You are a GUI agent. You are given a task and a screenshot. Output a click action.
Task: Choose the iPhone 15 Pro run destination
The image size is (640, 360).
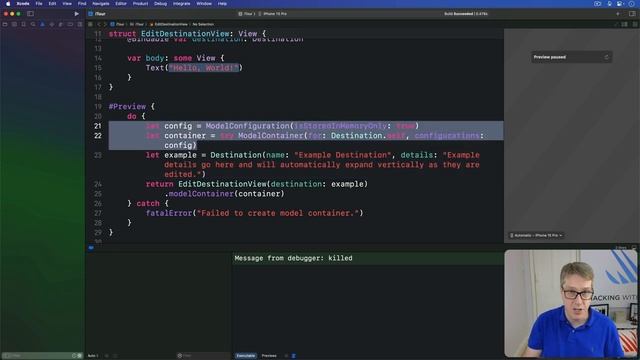click(x=273, y=14)
